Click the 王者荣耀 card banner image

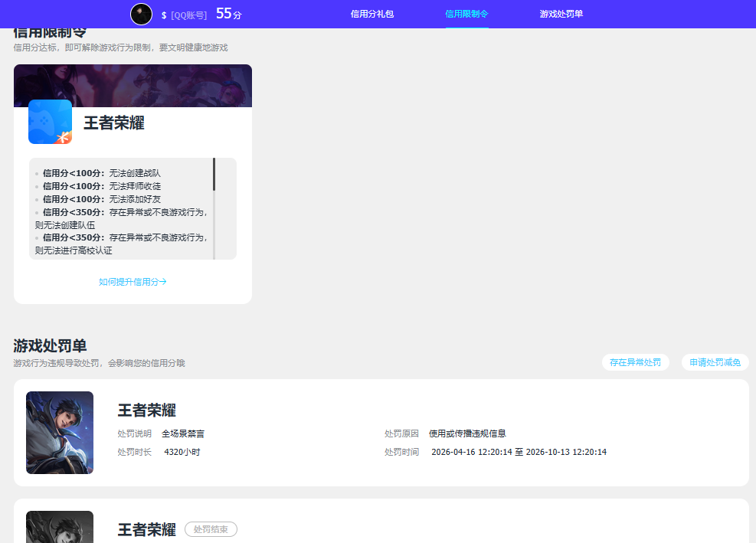click(x=133, y=86)
